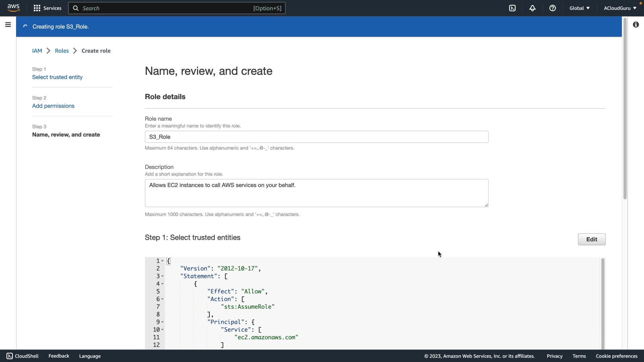This screenshot has height=362, width=644.
Task: Click the AWS logo home icon
Action: [x=13, y=8]
